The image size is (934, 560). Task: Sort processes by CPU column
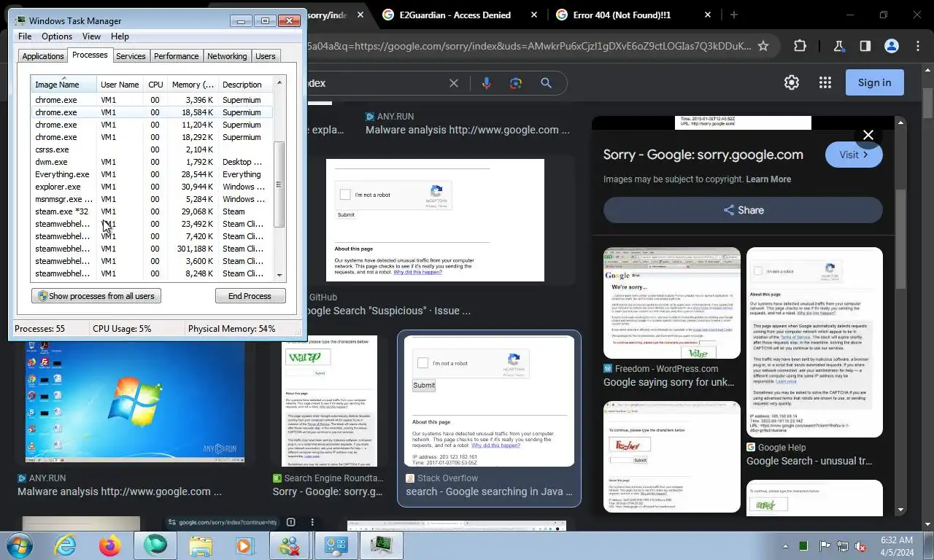click(155, 85)
